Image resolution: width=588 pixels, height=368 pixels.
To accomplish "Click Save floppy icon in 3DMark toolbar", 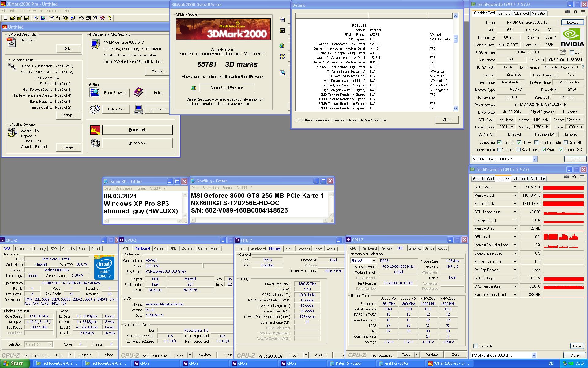I will [27, 18].
